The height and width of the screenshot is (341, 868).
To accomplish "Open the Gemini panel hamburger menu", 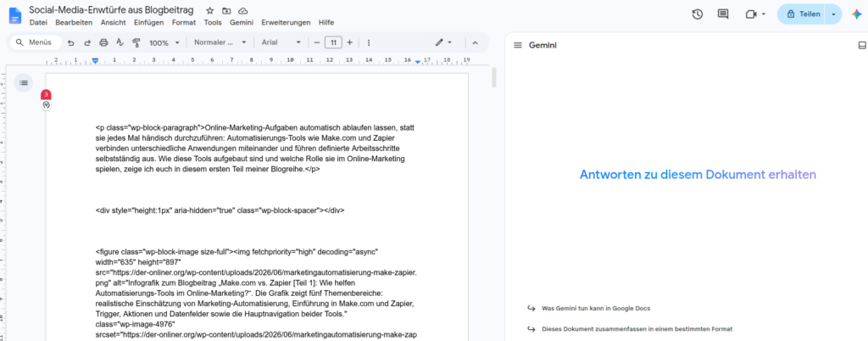I will click(x=518, y=46).
